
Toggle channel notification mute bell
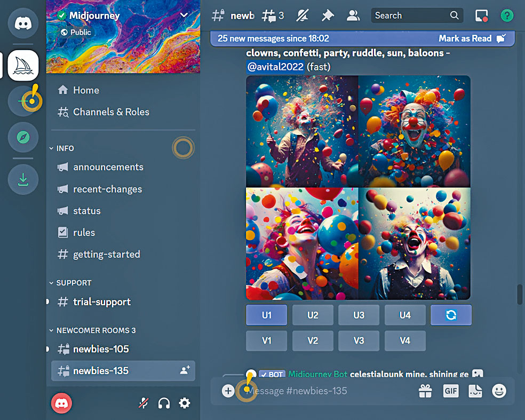[302, 15]
